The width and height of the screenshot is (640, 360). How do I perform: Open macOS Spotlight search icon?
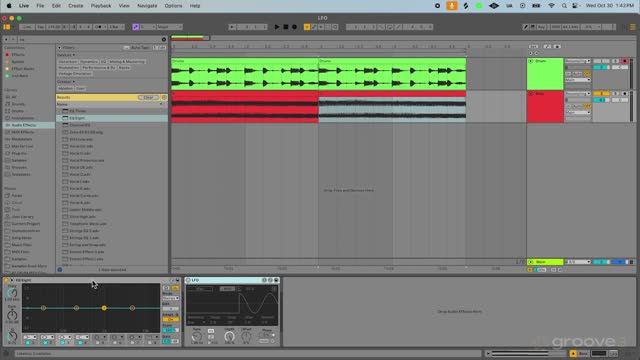564,6
